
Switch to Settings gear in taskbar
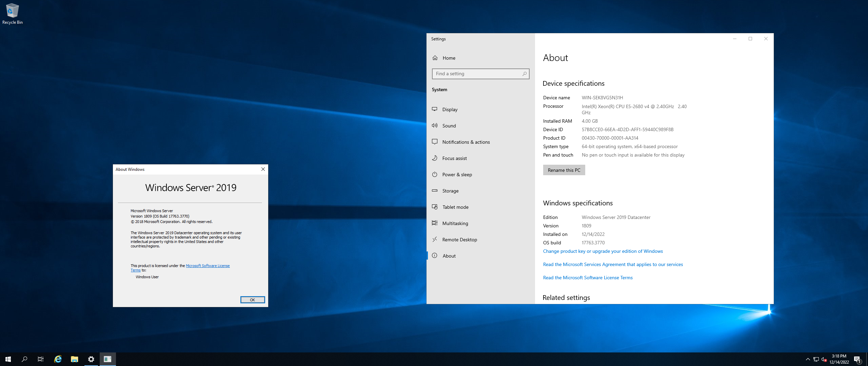tap(91, 359)
